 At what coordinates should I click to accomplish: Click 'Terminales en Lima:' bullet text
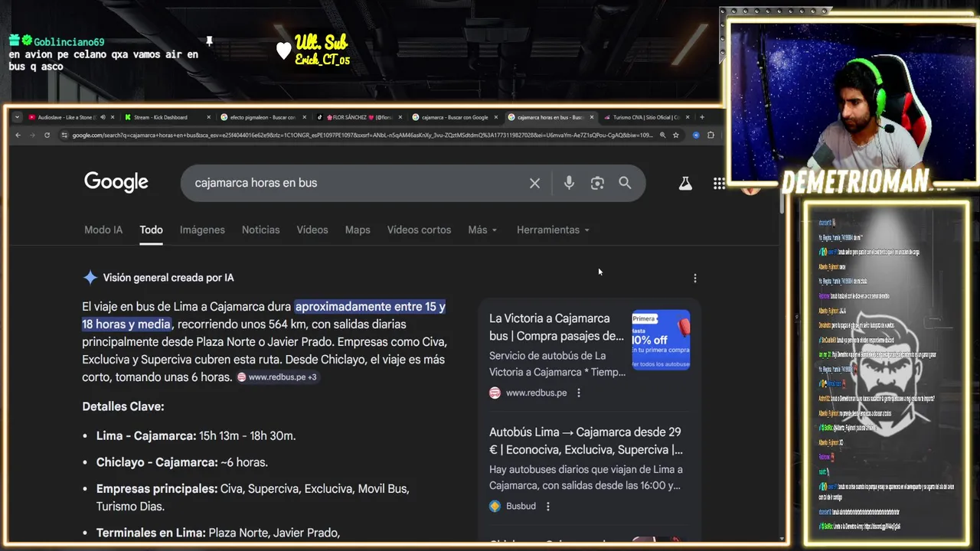tap(151, 533)
